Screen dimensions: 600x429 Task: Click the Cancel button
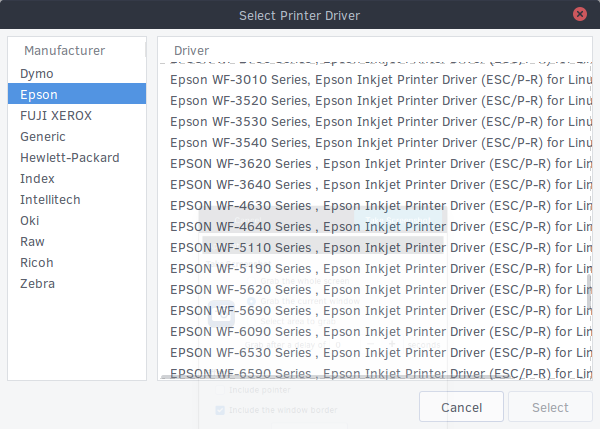(461, 407)
